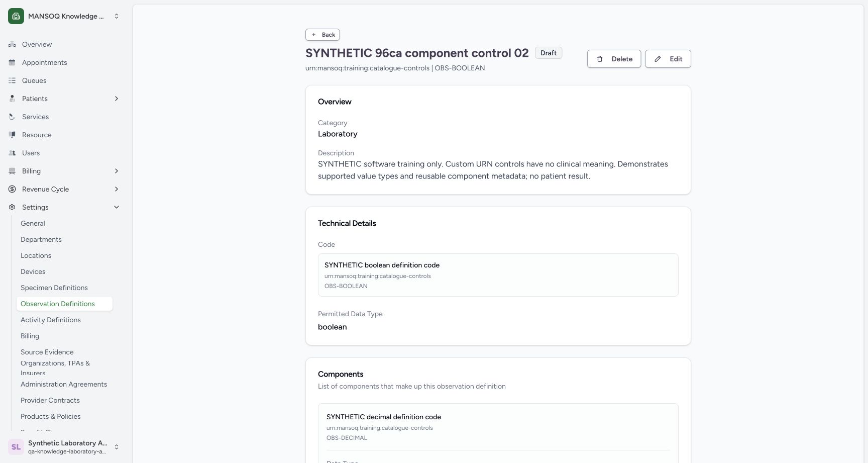The image size is (868, 463).
Task: Click the Billing icon in main sidebar
Action: point(12,171)
